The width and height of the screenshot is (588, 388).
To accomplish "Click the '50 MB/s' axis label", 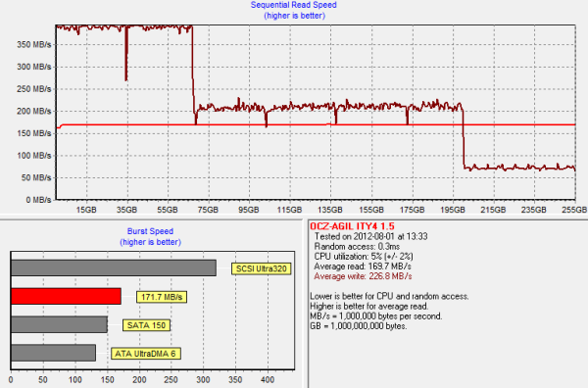I will click(36, 177).
